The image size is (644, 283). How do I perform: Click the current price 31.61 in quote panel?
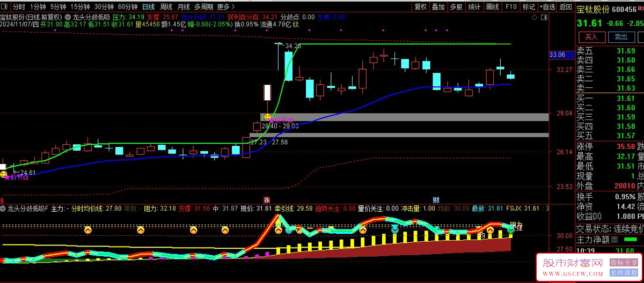(588, 24)
